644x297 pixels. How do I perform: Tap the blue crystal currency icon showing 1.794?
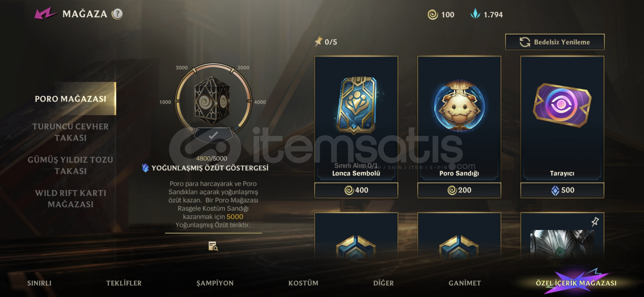(475, 14)
